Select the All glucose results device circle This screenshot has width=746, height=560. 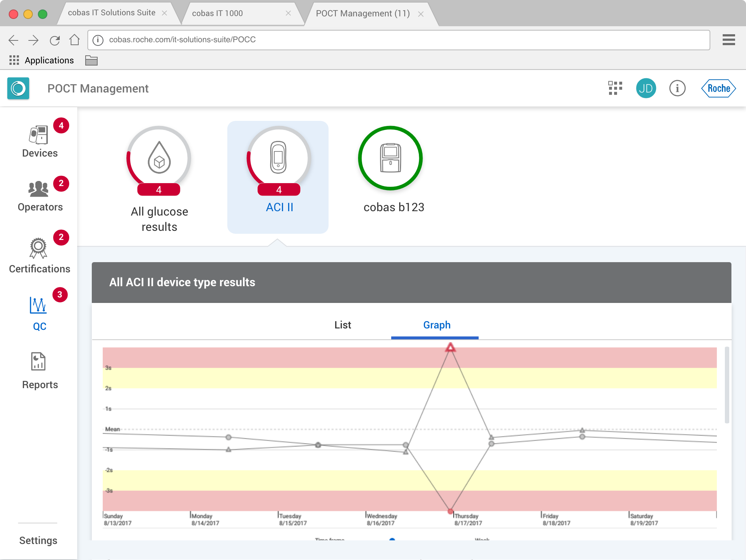159,158
